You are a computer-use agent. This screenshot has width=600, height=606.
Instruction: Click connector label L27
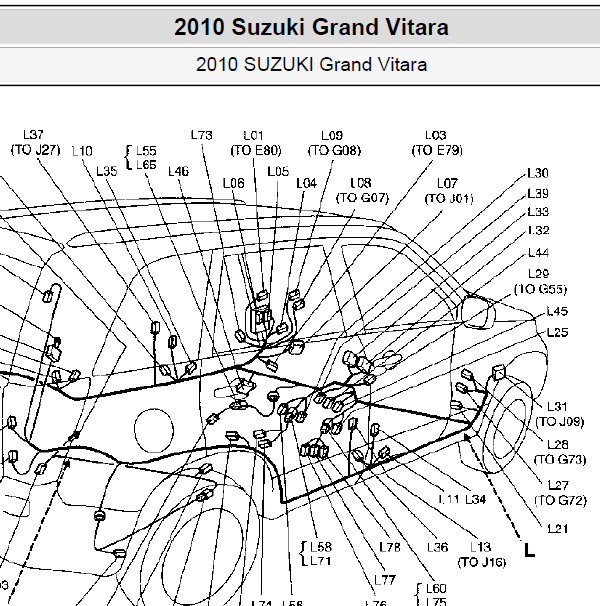(x=559, y=485)
